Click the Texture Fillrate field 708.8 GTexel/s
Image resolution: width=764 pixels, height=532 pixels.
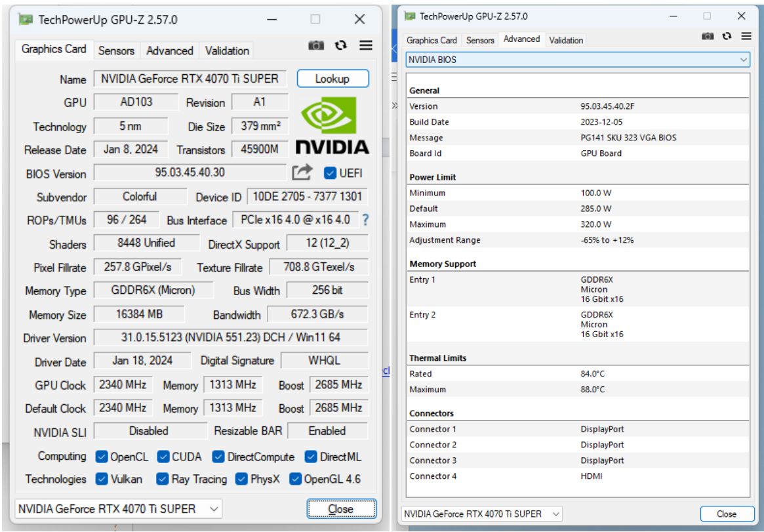click(319, 267)
